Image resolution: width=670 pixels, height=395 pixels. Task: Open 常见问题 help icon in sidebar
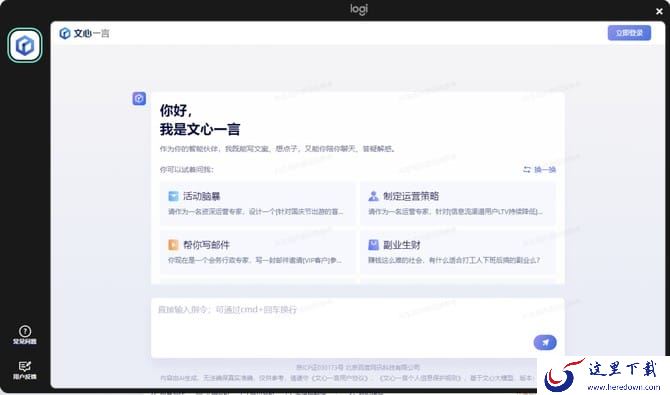click(25, 335)
